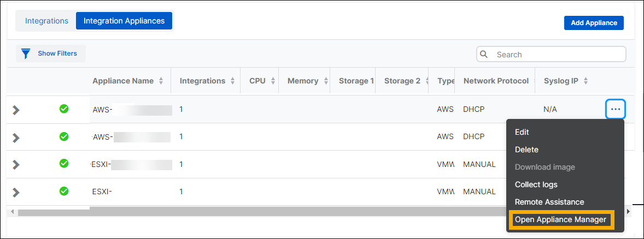Sort by Appliance Name column arrows
Image resolution: width=644 pixels, height=239 pixels.
tap(161, 81)
